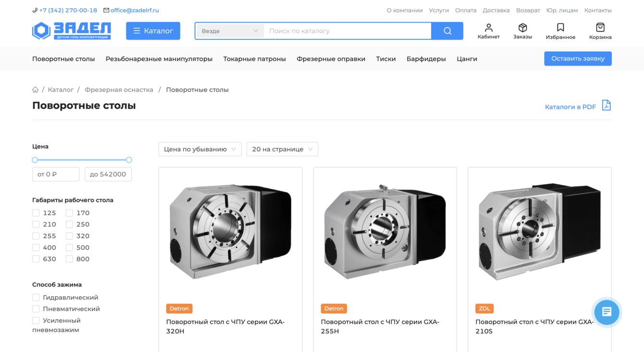Click the right price slider handle
644x352 pixels.
pos(129,160)
